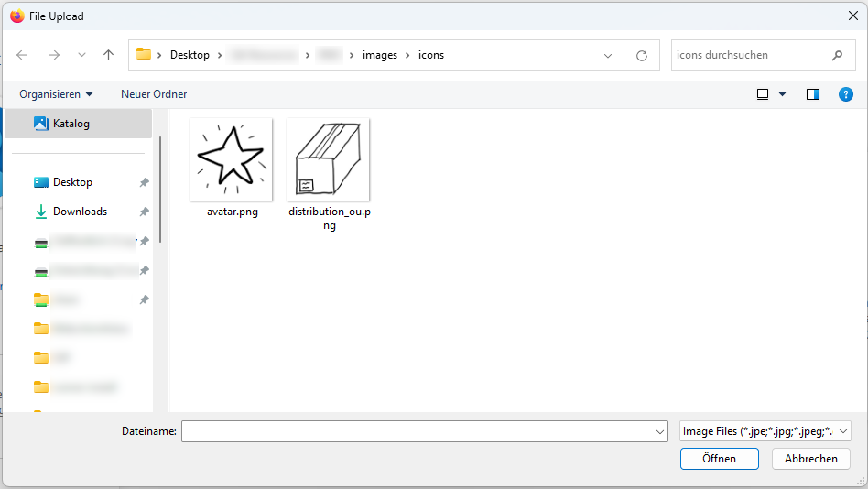Viewport: 868px width, 489px height.
Task: Open the recent locations chevron
Action: [81, 55]
